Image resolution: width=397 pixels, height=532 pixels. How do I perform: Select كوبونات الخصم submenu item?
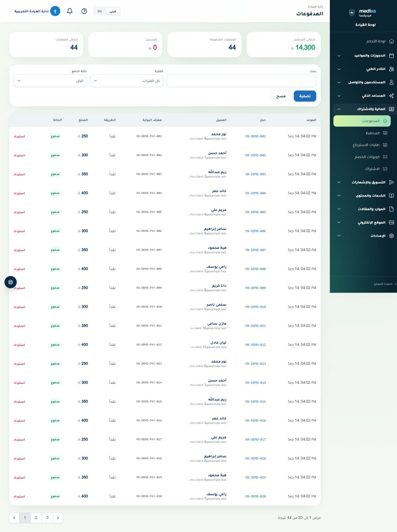[x=362, y=157]
